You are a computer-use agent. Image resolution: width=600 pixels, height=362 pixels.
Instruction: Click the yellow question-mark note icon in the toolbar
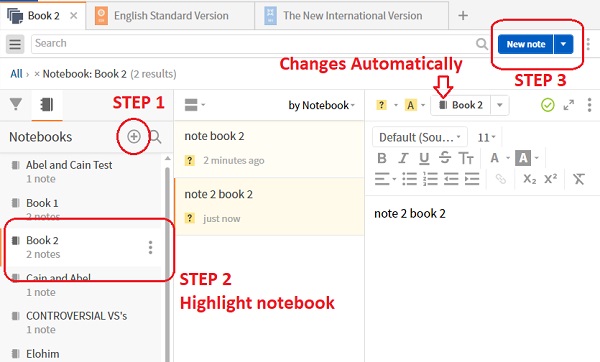coord(382,105)
